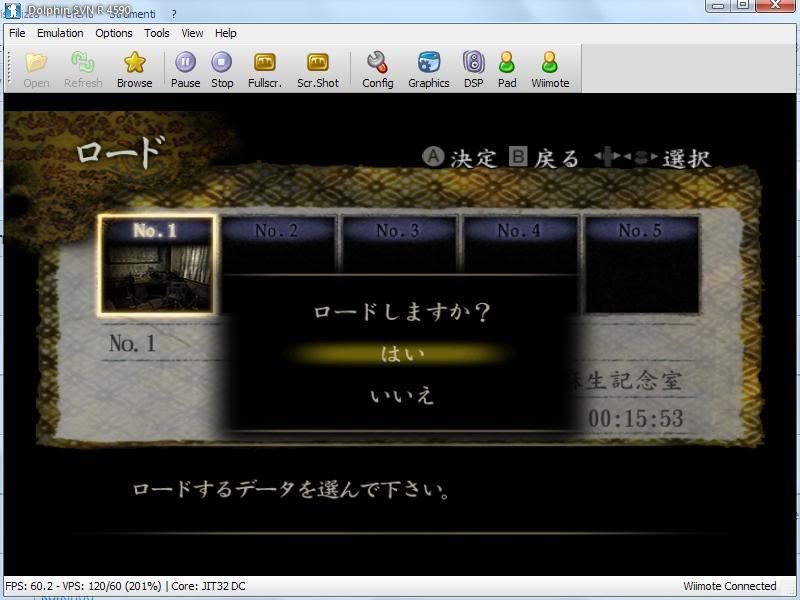Open the Help menu
Viewport: 800px width, 600px height.
click(226, 33)
